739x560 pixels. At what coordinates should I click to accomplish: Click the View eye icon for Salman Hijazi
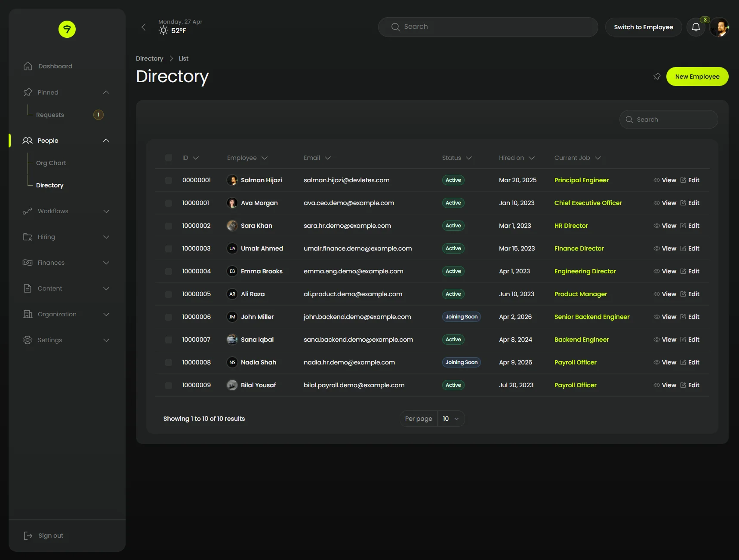[x=656, y=180]
